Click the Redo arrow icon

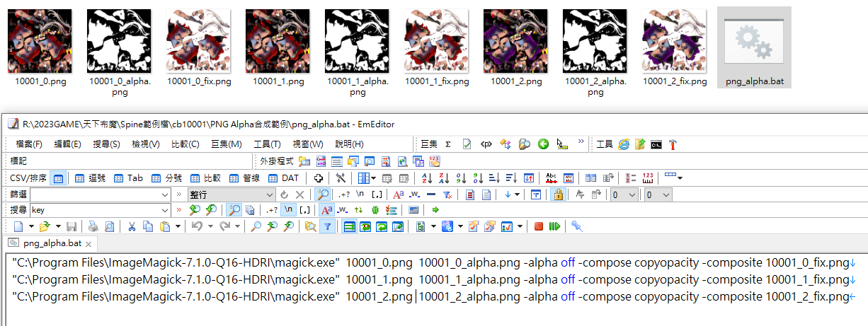[224, 226]
